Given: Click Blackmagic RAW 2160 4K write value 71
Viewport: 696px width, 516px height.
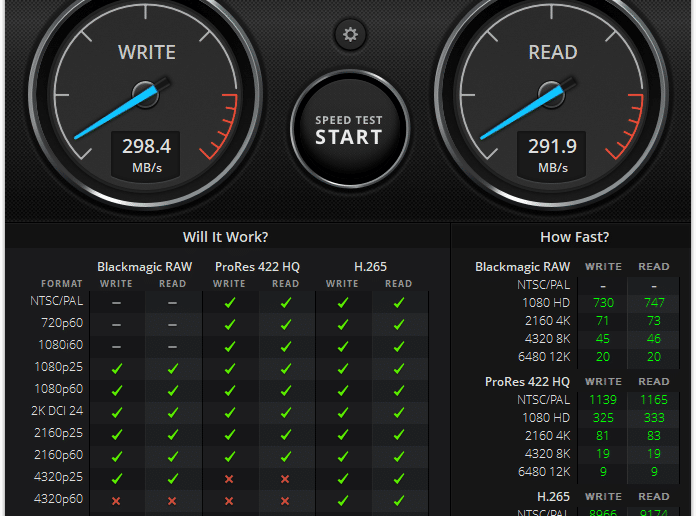Looking at the screenshot, I should (x=602, y=321).
